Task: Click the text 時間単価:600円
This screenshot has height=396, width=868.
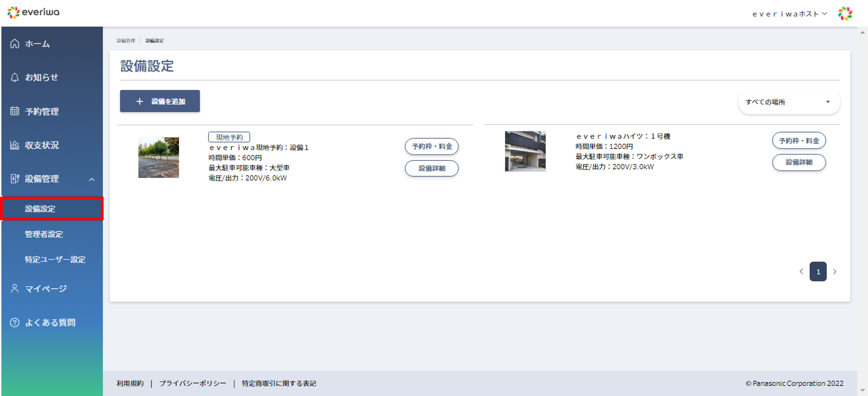Action: pos(235,157)
